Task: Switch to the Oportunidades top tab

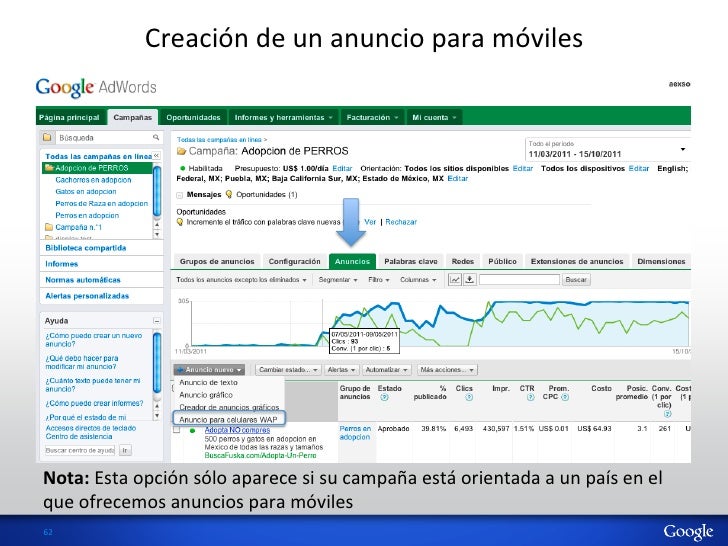Action: [x=193, y=117]
